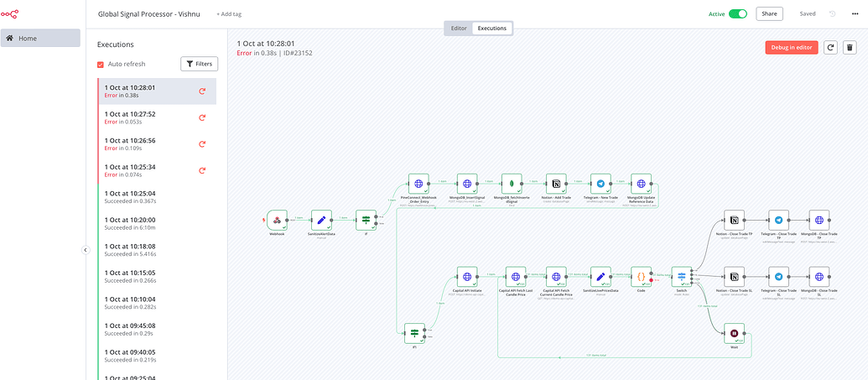
Task: Delete this execution with trash icon
Action: tap(850, 48)
